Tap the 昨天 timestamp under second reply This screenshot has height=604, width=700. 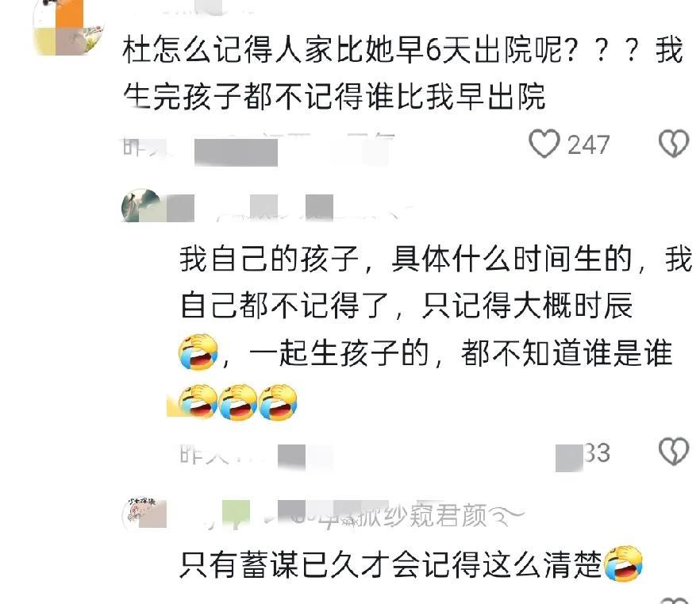click(x=203, y=455)
